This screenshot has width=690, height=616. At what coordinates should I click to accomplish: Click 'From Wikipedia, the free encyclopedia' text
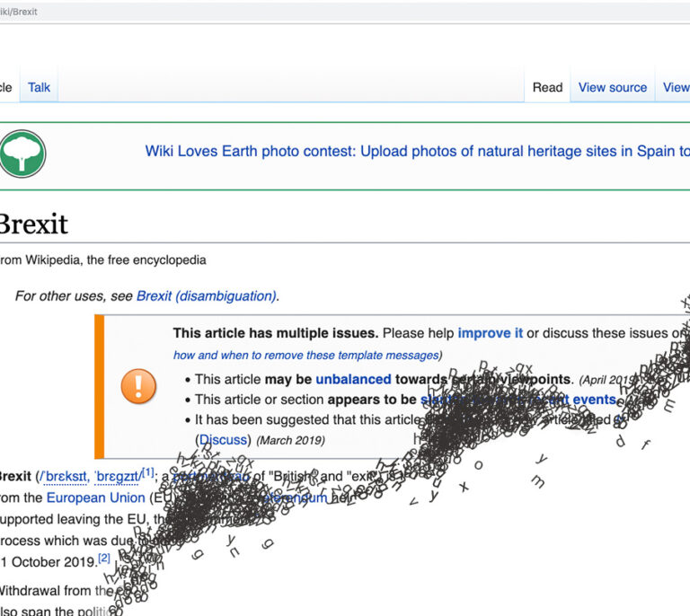[x=102, y=260]
